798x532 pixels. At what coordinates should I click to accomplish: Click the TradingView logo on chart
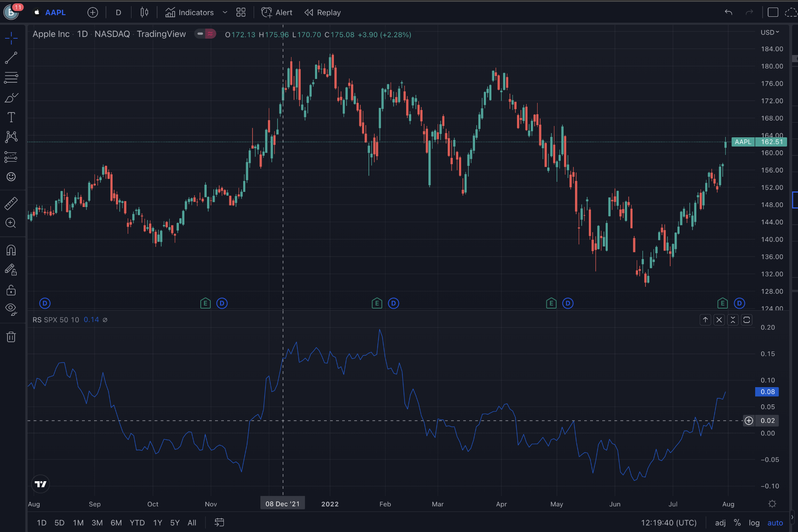(41, 484)
